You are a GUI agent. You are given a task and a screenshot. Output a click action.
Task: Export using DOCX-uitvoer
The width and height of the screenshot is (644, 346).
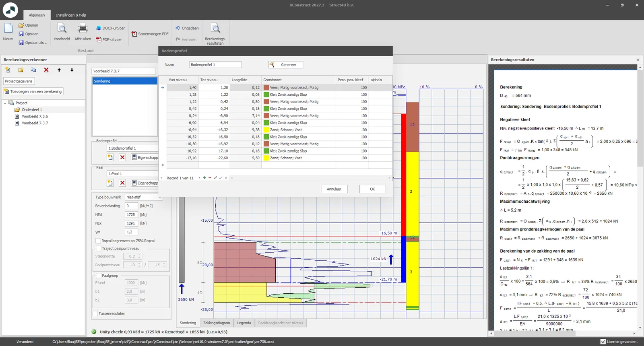coord(110,28)
